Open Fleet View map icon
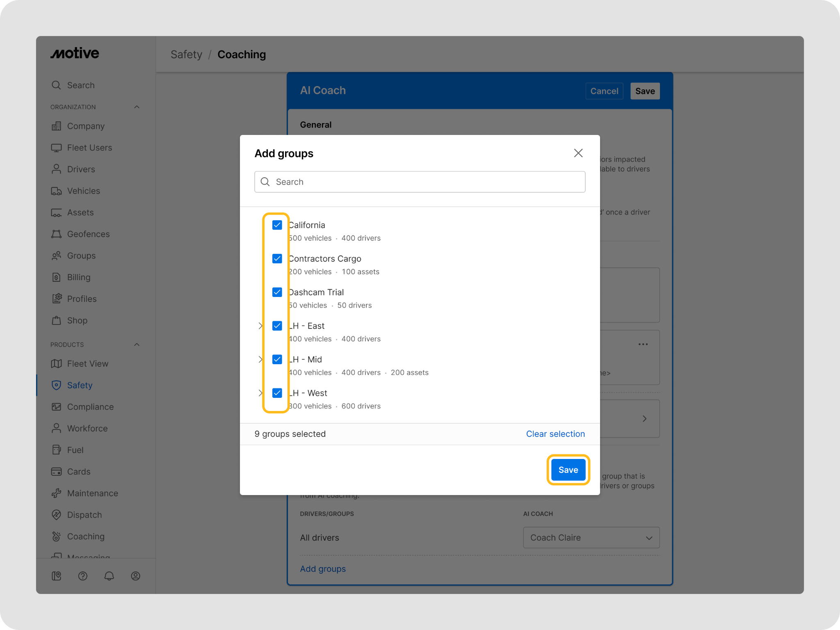 (56, 363)
